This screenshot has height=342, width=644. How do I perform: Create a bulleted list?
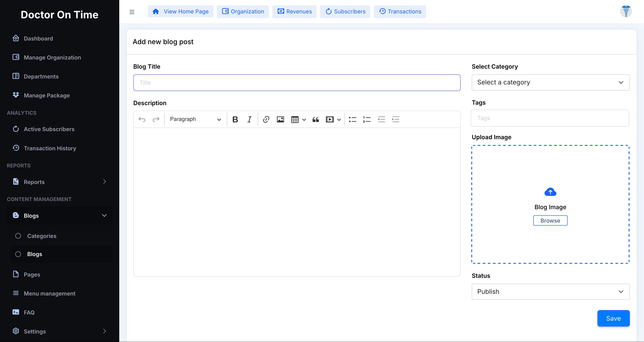tap(352, 119)
